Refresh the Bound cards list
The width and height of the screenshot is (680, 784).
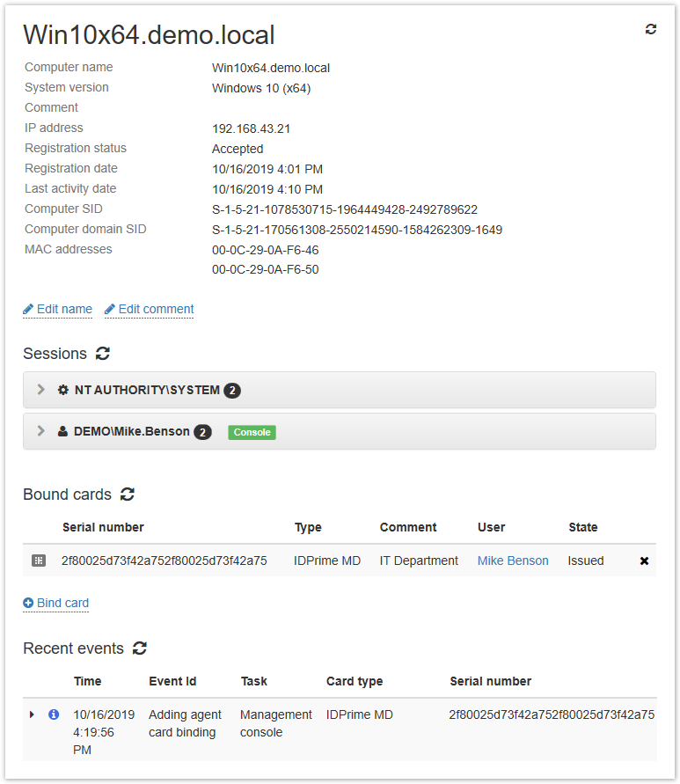coord(128,495)
